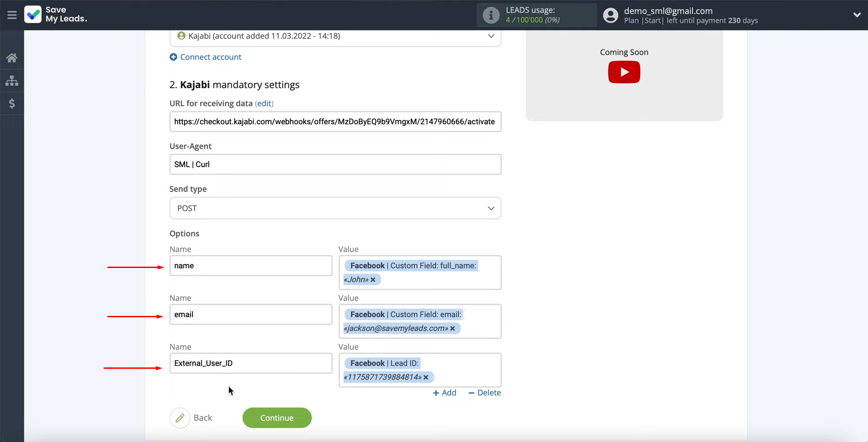Delete the last option row
This screenshot has height=442, width=868.
[x=484, y=393]
